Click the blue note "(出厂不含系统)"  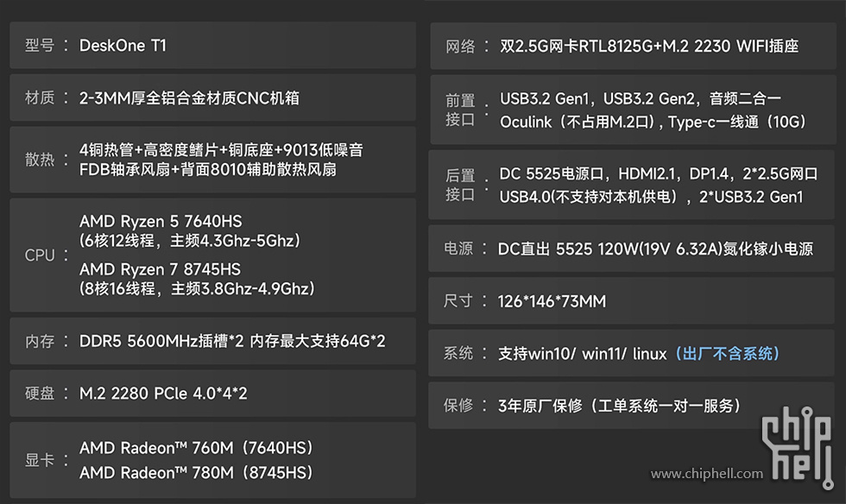click(x=727, y=354)
